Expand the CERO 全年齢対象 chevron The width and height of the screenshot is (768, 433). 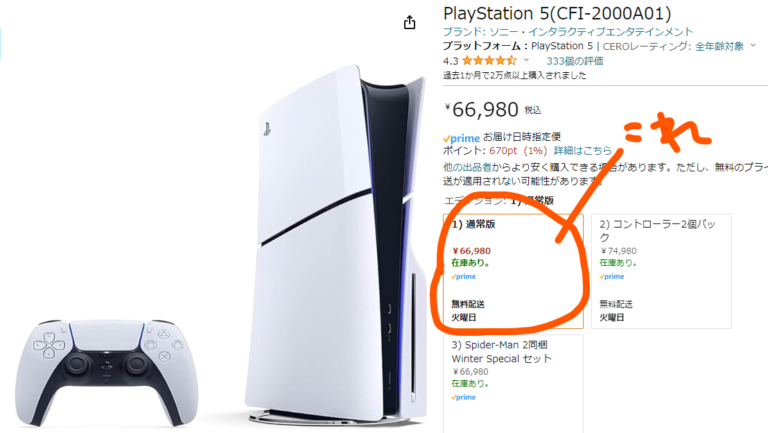(753, 46)
